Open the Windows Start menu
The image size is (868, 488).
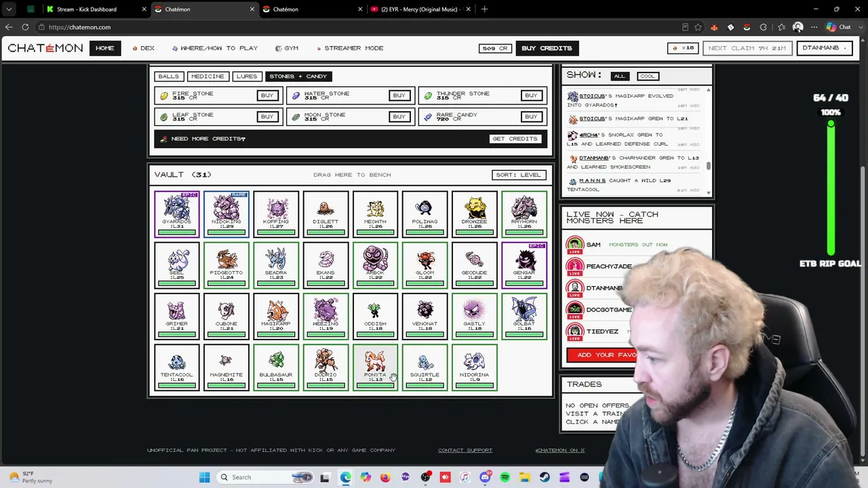[x=204, y=477]
